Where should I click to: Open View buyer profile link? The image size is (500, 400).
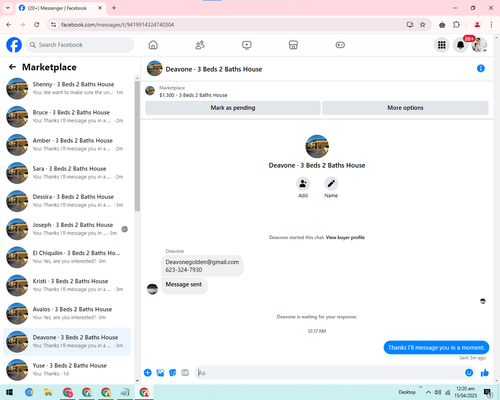(x=345, y=237)
